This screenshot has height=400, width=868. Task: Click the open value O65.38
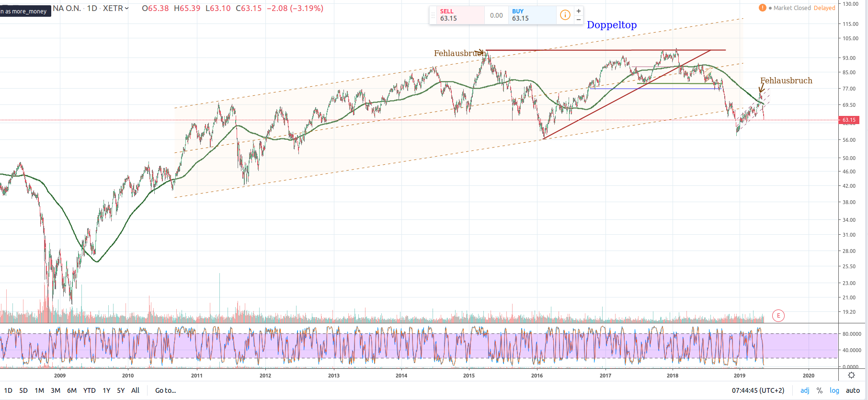155,8
